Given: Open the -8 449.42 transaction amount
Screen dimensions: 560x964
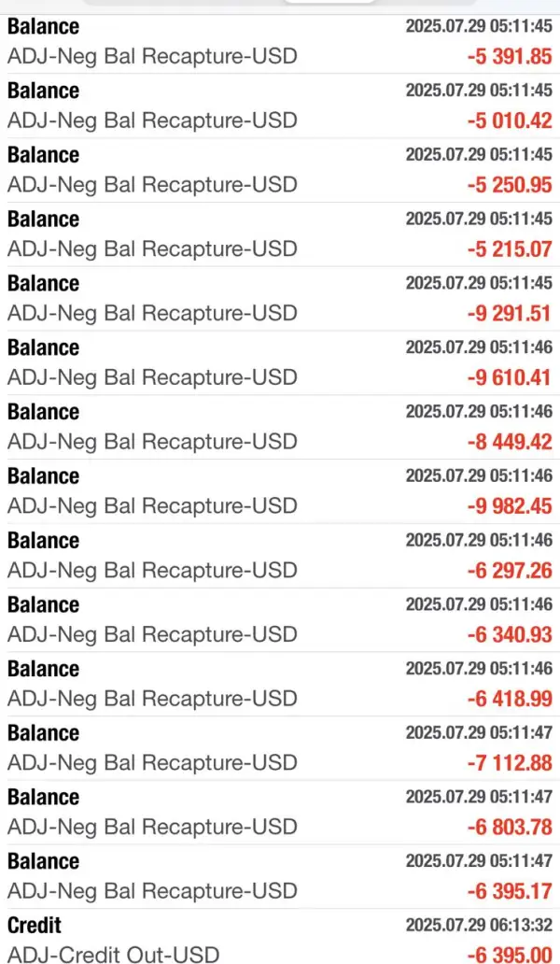Looking at the screenshot, I should 510,442.
